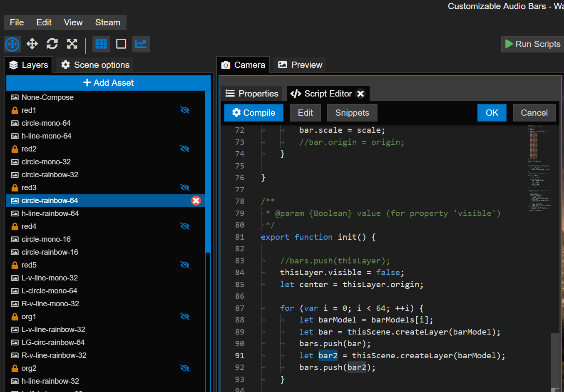Close the Script Editor tab
The width and height of the screenshot is (564, 392).
pos(361,94)
